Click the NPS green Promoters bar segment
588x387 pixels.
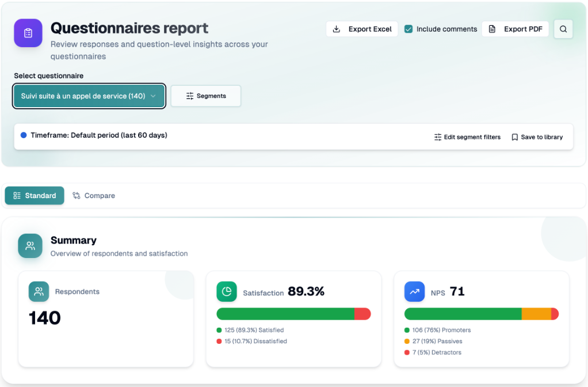coord(463,314)
